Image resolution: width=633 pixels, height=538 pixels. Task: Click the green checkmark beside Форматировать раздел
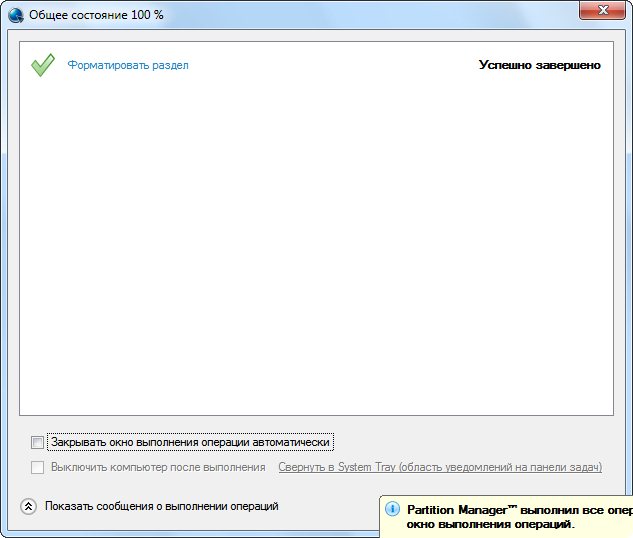43,65
